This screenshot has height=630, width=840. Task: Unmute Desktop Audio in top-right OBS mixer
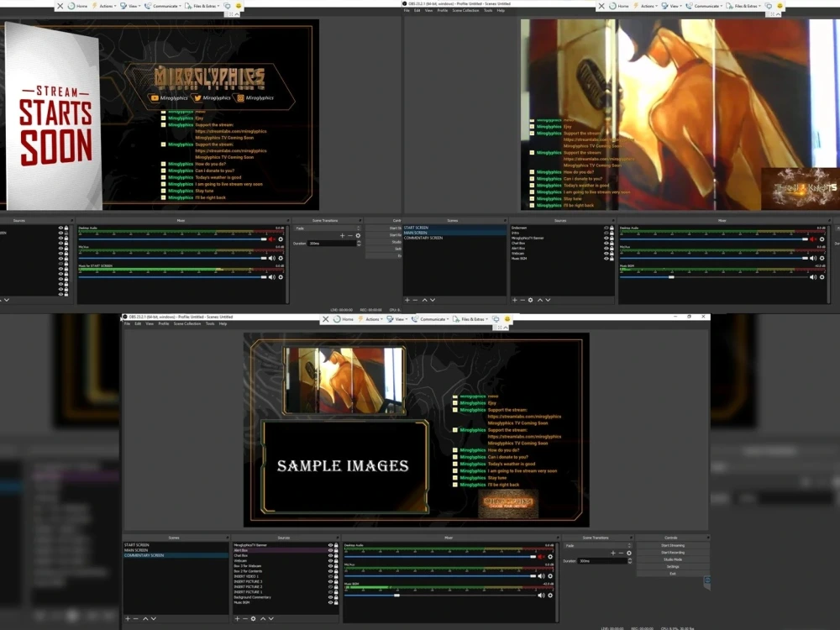pyautogui.click(x=813, y=239)
